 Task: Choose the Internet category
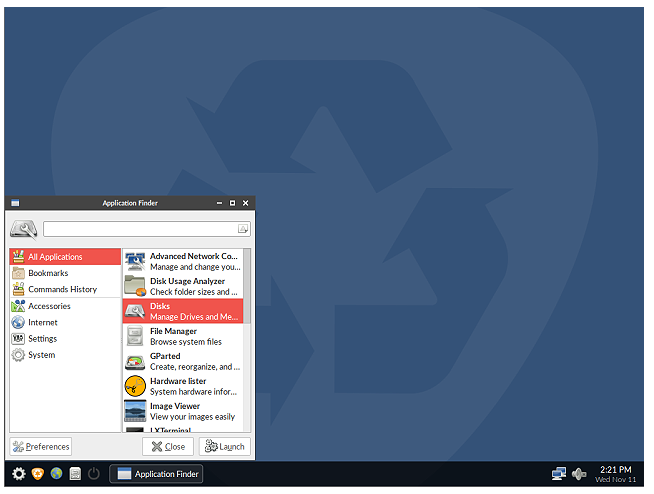pos(65,322)
